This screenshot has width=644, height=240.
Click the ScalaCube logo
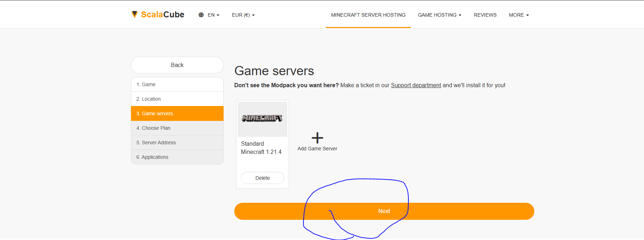(x=158, y=15)
